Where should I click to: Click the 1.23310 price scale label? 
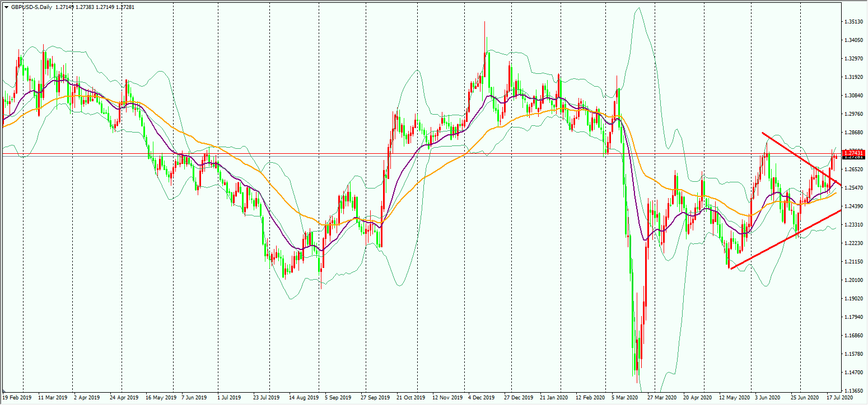pyautogui.click(x=853, y=225)
